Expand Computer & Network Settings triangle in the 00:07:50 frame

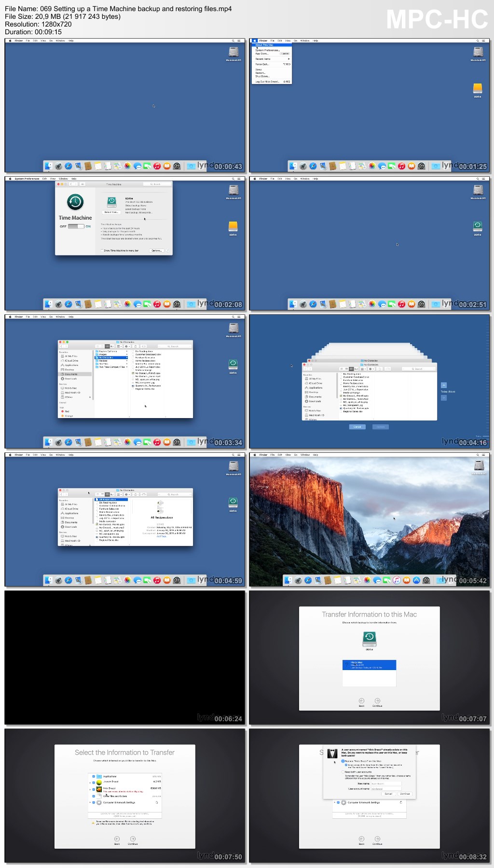[90, 802]
